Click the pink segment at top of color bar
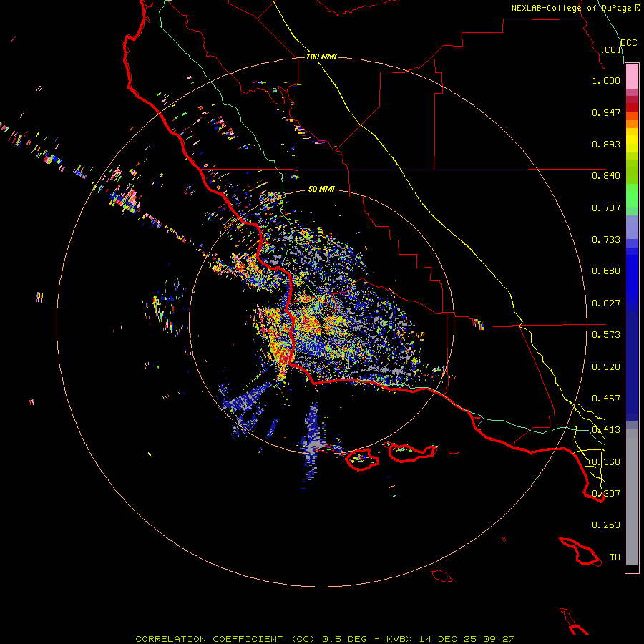Image resolution: width=644 pixels, height=644 pixels. coord(632,77)
